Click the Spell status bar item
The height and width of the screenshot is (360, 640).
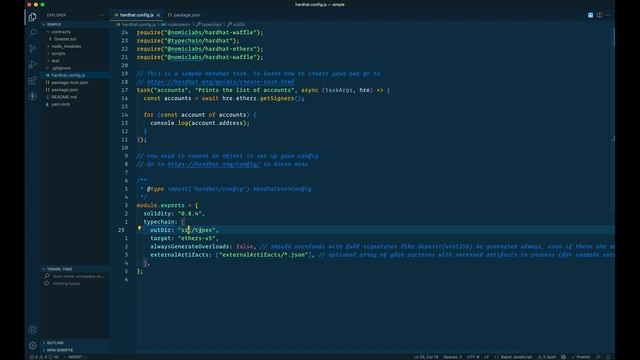(547, 357)
